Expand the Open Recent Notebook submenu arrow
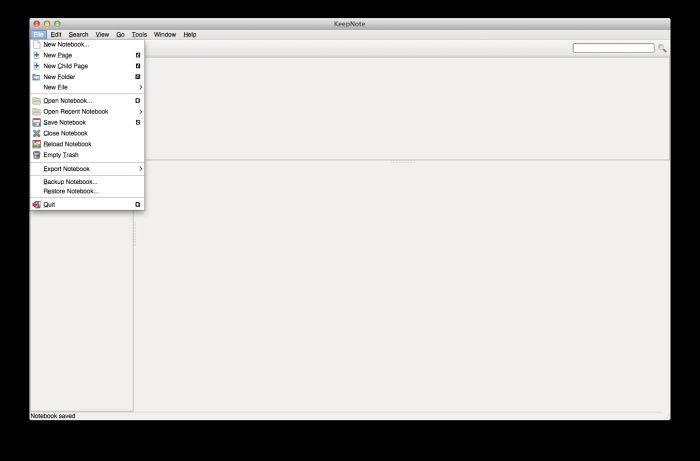 coord(140,112)
